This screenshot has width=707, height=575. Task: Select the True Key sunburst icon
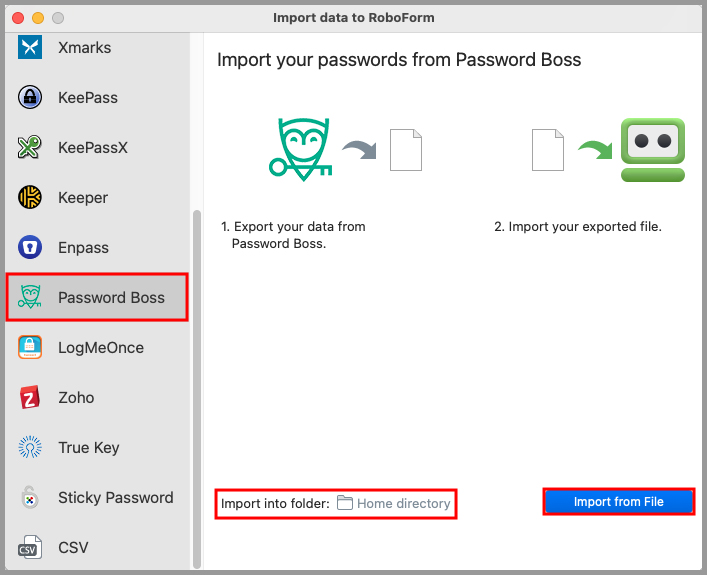click(30, 447)
